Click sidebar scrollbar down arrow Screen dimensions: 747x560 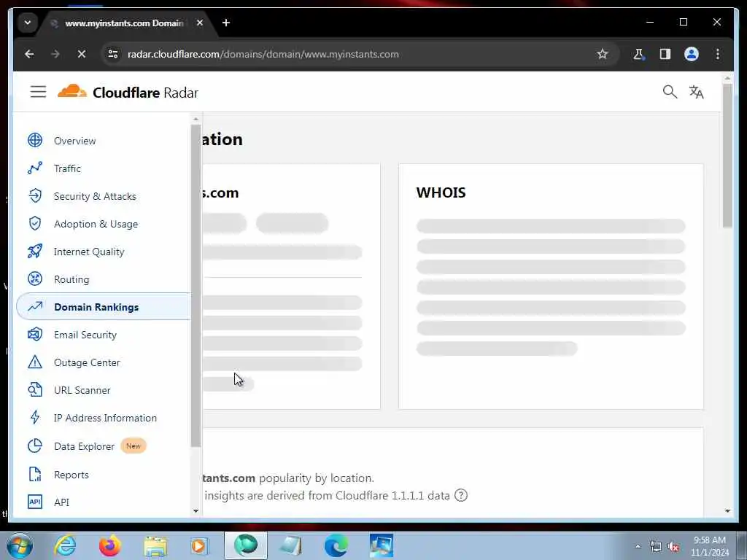pos(196,511)
